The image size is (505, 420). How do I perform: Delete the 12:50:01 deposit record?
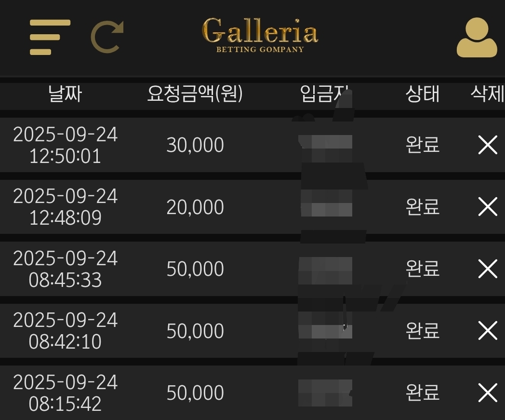tap(488, 145)
